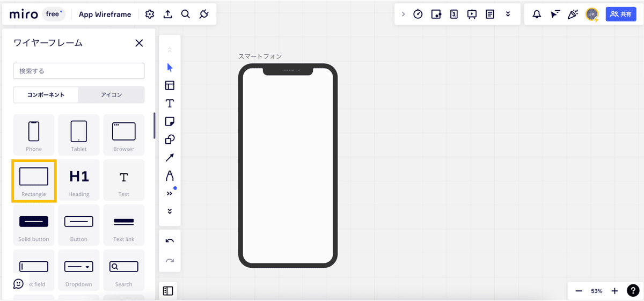Open the notes document icon
Viewport: 644px width, 301px height.
[x=490, y=14]
